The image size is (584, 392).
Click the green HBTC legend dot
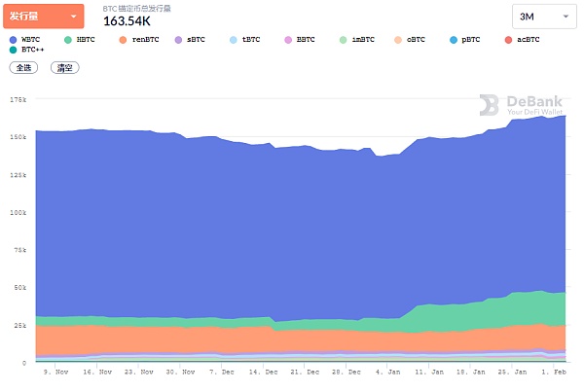pyautogui.click(x=67, y=39)
